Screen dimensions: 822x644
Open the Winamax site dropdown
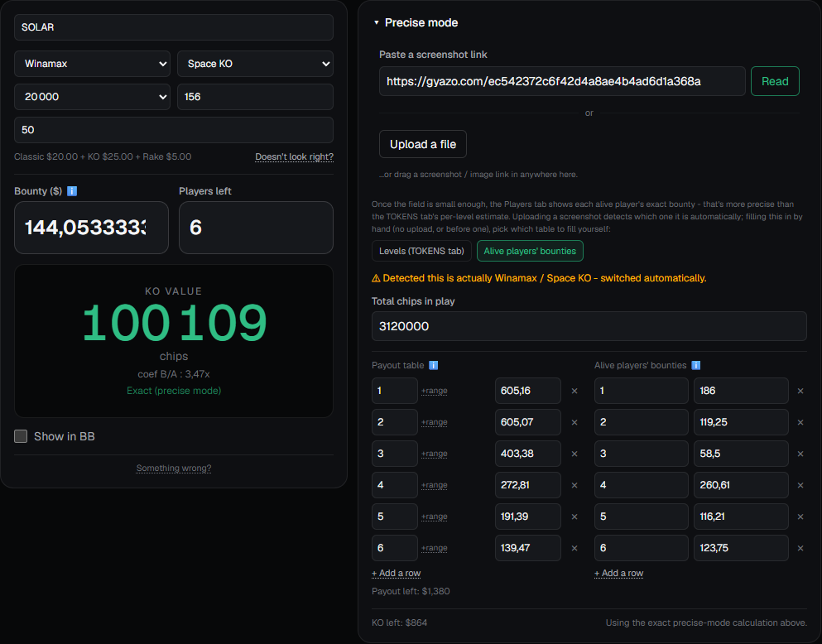92,64
